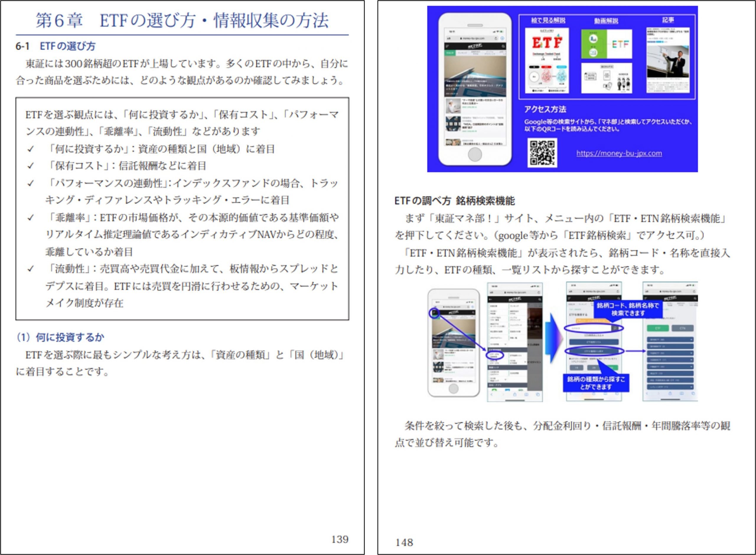Tap the green ETF button in the phone screenshot

pyautogui.click(x=658, y=328)
